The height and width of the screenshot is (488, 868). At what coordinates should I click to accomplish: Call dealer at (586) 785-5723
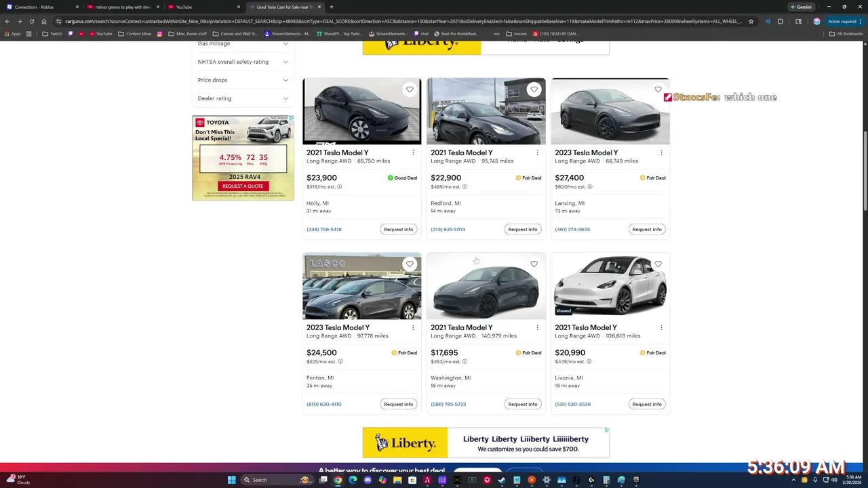pos(448,404)
